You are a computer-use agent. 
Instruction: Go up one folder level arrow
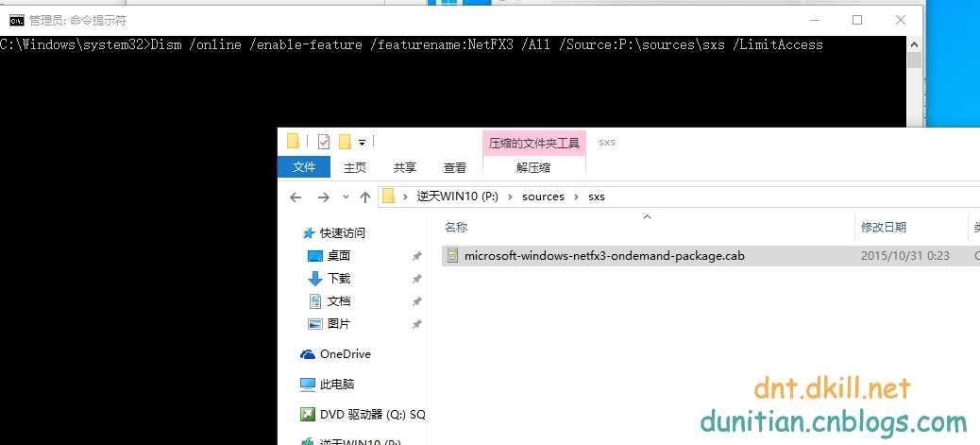tap(365, 197)
